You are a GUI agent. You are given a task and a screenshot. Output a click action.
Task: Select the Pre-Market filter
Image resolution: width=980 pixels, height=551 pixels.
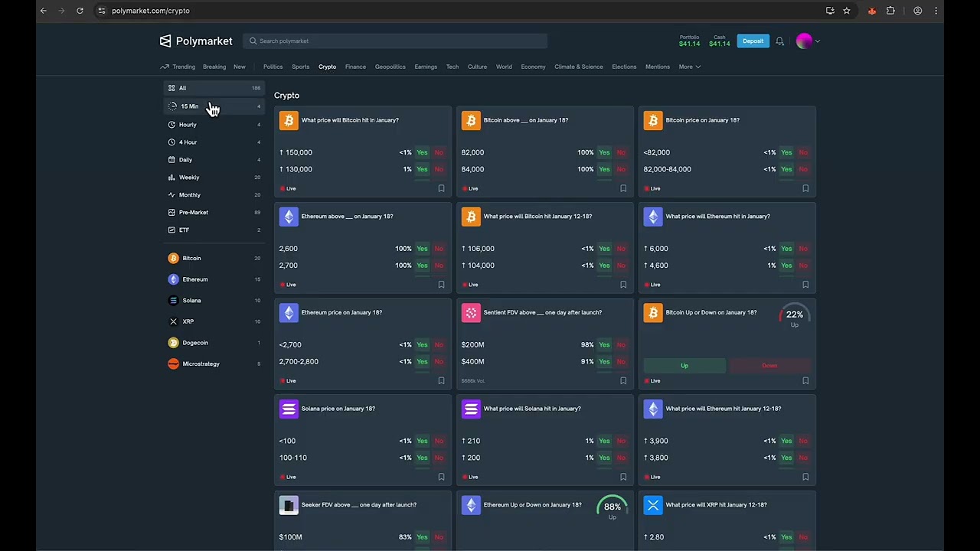coord(214,213)
